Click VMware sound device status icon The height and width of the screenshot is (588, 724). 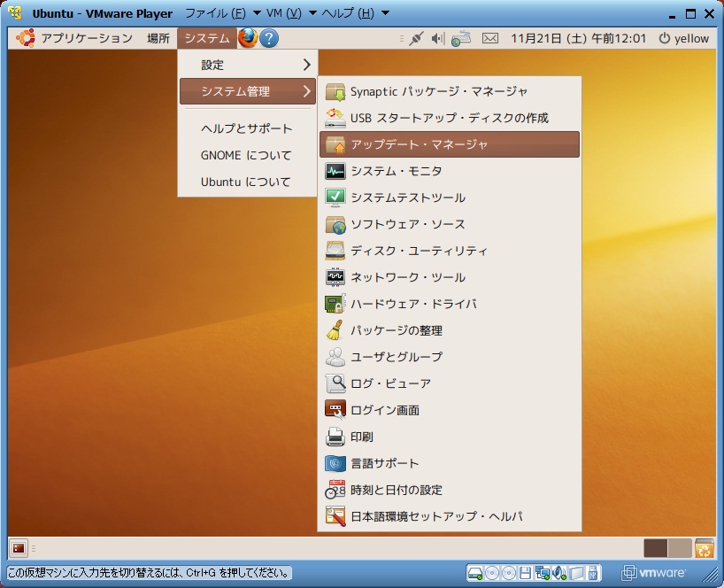tap(559, 573)
